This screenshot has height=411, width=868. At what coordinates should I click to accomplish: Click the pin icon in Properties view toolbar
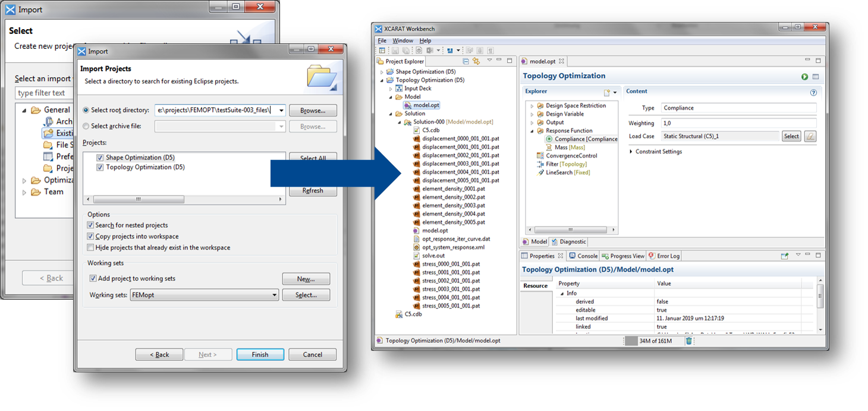784,256
